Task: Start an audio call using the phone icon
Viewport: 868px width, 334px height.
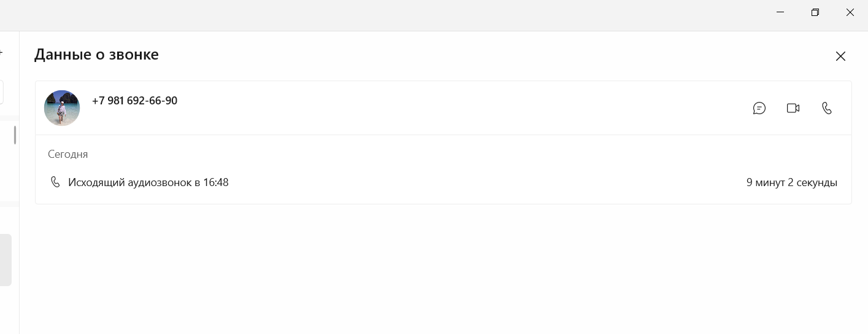Action: pyautogui.click(x=827, y=108)
